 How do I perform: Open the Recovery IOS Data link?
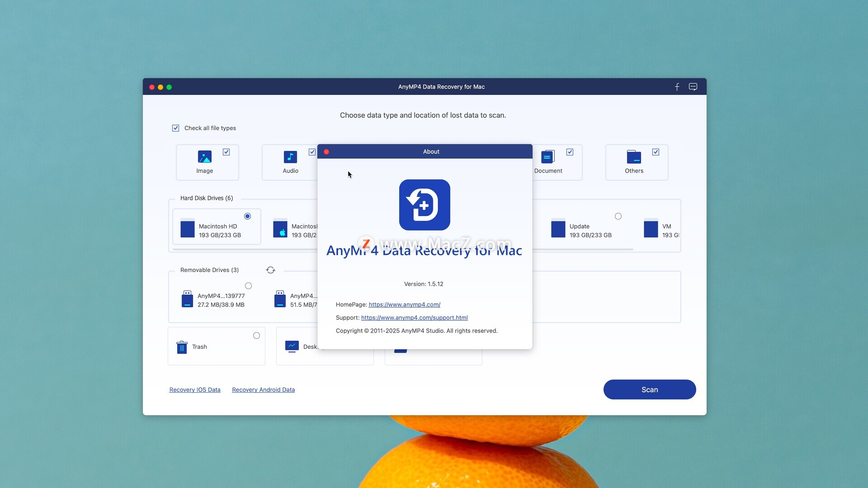coord(195,390)
